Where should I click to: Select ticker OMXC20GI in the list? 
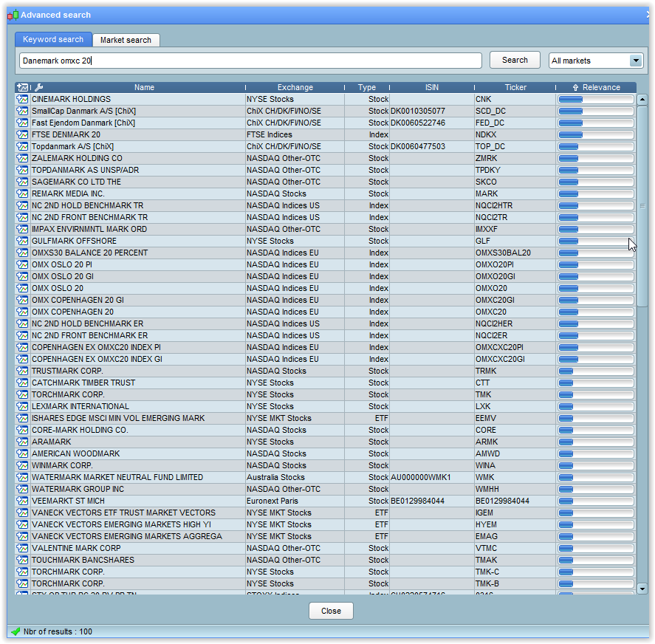[x=495, y=300]
